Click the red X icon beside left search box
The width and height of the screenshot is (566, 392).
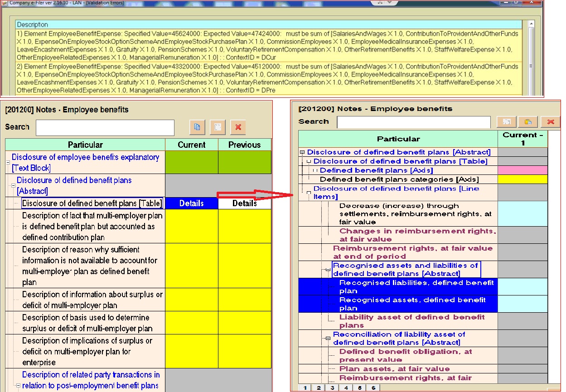tap(238, 127)
